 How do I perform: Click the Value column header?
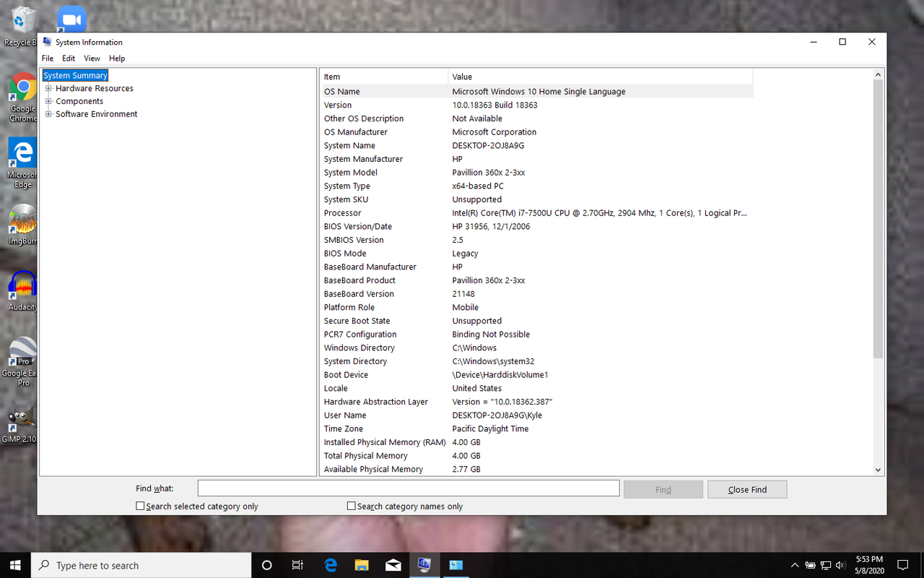tap(600, 77)
